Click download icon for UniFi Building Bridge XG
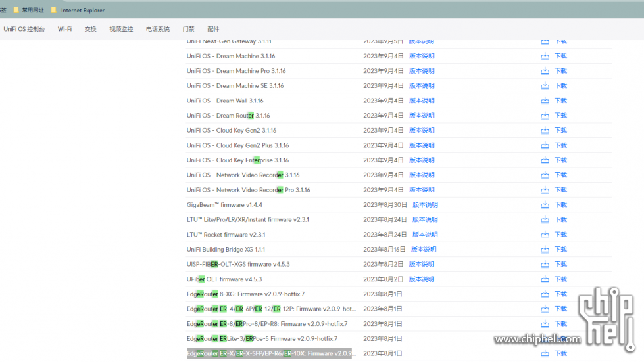 coord(545,249)
